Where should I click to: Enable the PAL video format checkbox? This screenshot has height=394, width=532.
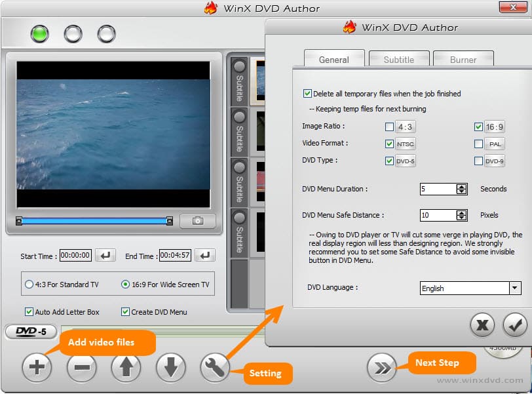tap(478, 144)
